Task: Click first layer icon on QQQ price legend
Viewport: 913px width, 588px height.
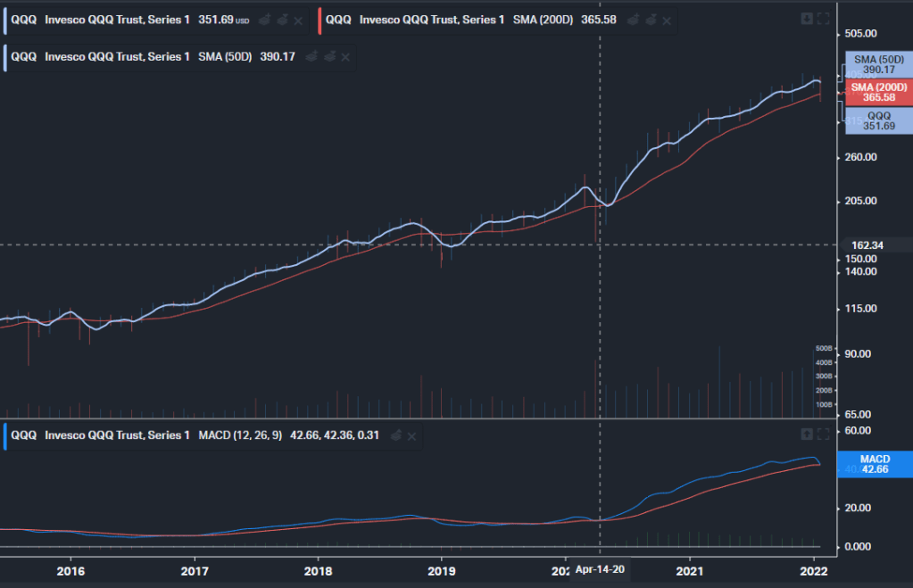Action: click(265, 20)
